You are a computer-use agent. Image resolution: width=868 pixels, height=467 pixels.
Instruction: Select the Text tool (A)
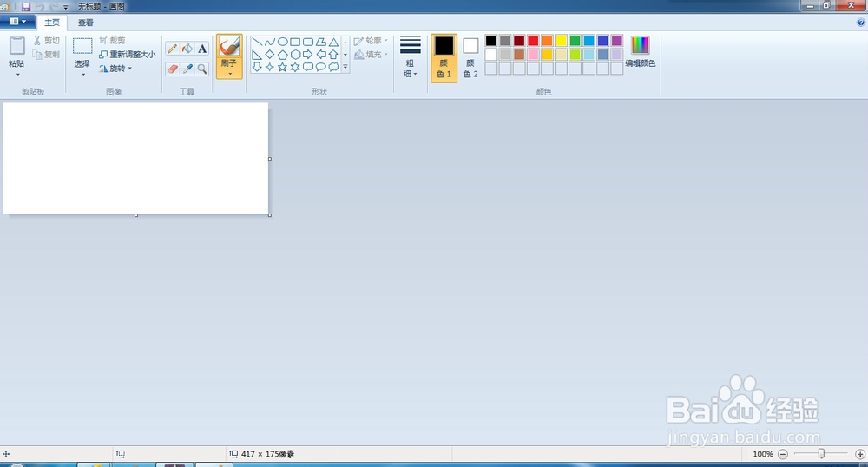point(202,49)
